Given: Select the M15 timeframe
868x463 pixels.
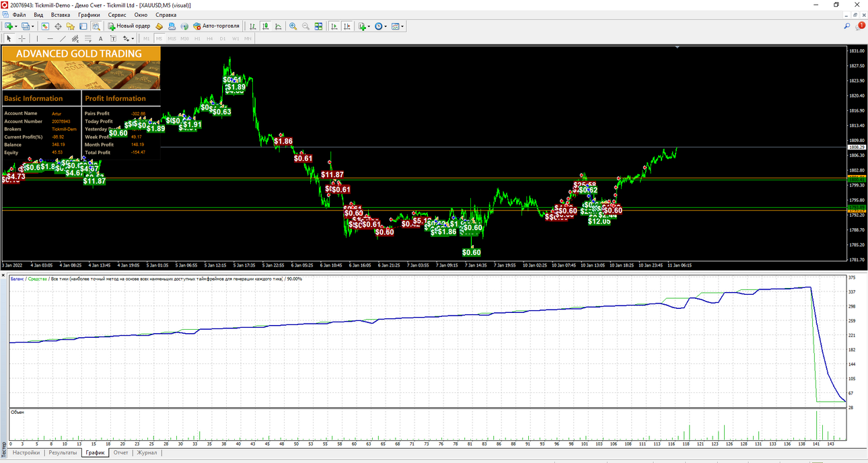Looking at the screenshot, I should tap(172, 38).
